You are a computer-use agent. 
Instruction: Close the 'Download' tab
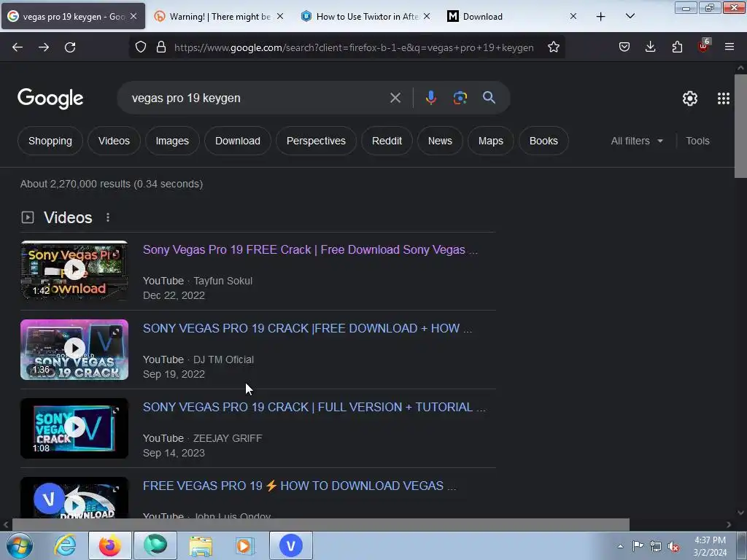pyautogui.click(x=573, y=17)
